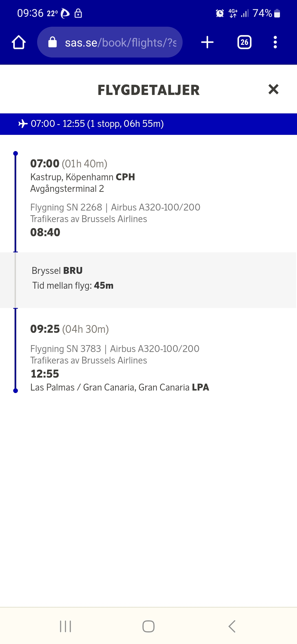Tap the battery indicator in status bar
Image resolution: width=297 pixels, height=644 pixels.
[277, 13]
